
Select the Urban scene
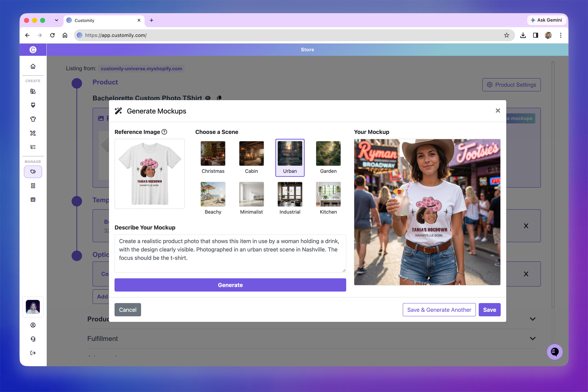[290, 157]
